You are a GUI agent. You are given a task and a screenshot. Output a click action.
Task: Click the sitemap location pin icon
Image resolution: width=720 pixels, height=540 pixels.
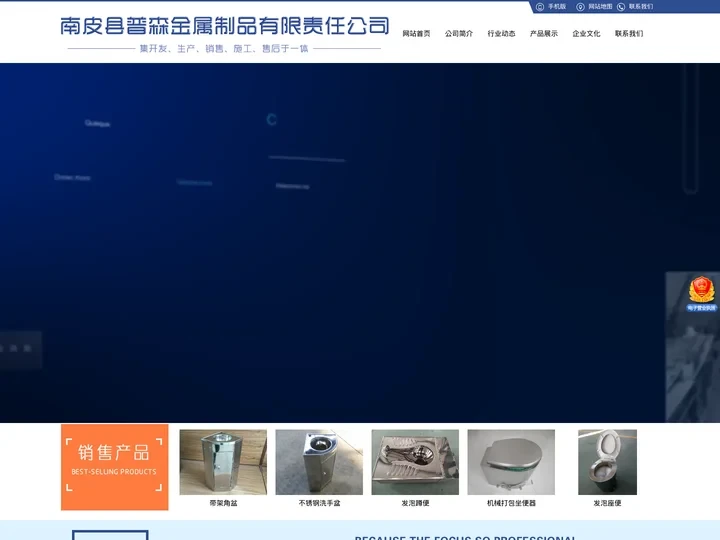coord(580,7)
